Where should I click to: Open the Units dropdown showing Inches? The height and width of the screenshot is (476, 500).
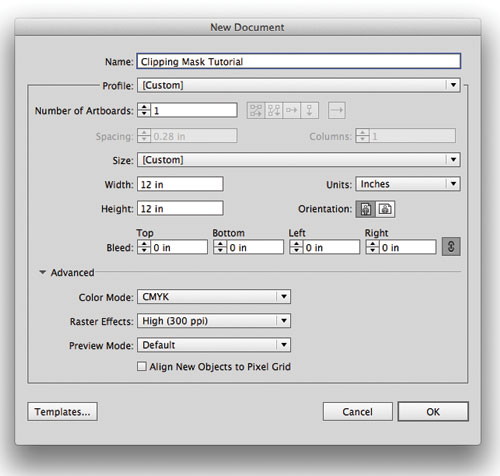pos(408,184)
